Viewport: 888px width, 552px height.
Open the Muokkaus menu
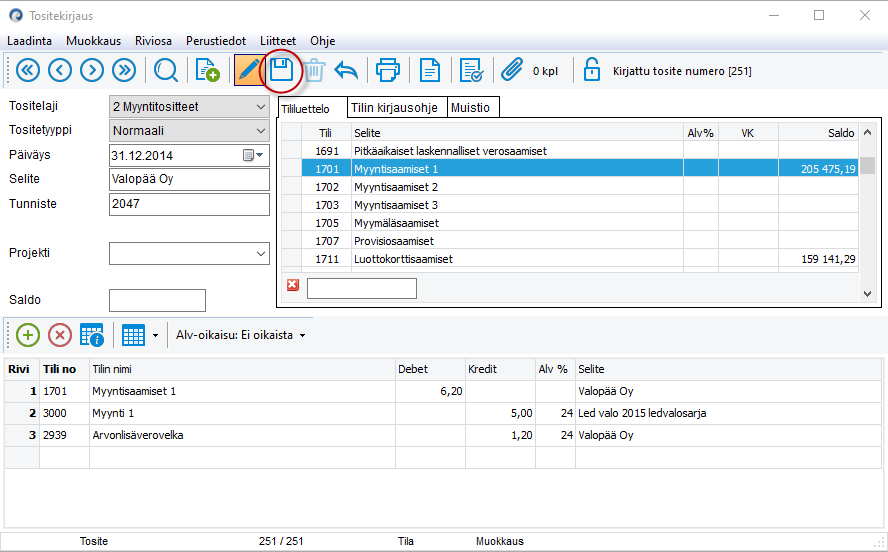(x=93, y=41)
